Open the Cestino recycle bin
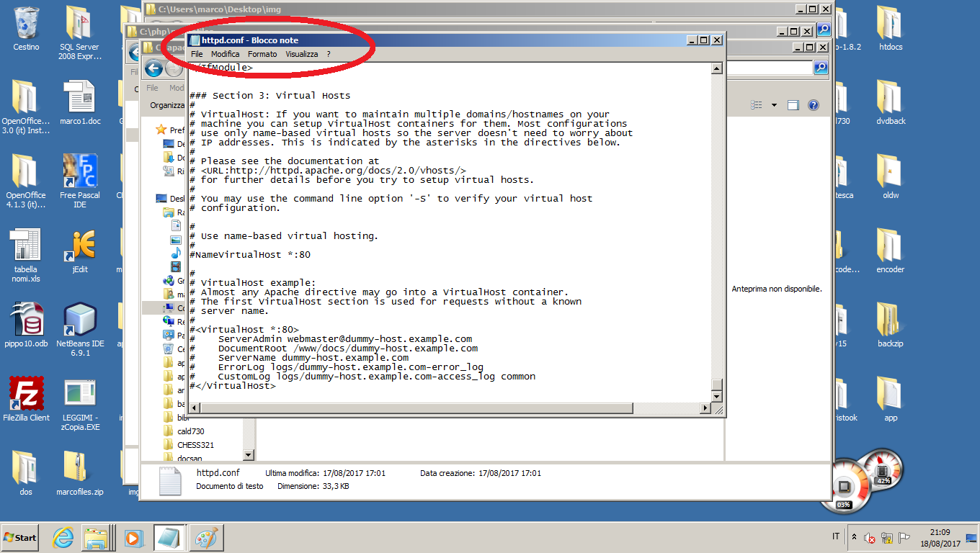Screen dimensions: 980x553 tap(26, 24)
